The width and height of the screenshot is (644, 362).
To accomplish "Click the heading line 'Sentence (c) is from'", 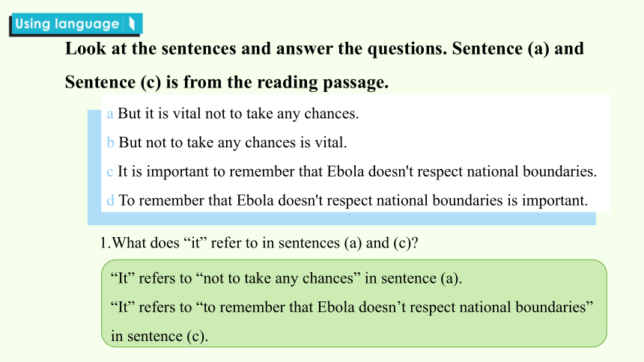I will pos(227,82).
